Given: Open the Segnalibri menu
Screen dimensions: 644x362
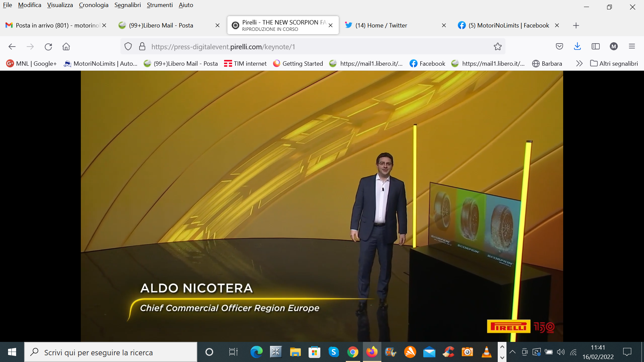Looking at the screenshot, I should pos(127,5).
